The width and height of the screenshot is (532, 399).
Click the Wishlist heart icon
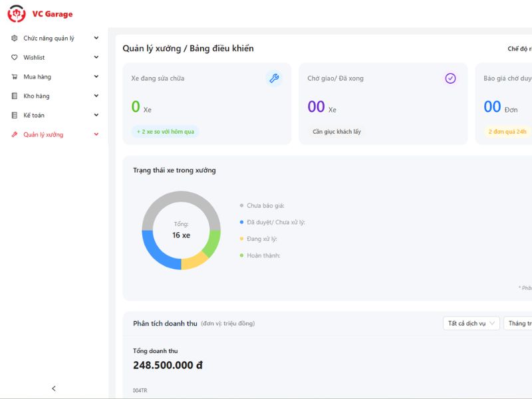coord(14,57)
